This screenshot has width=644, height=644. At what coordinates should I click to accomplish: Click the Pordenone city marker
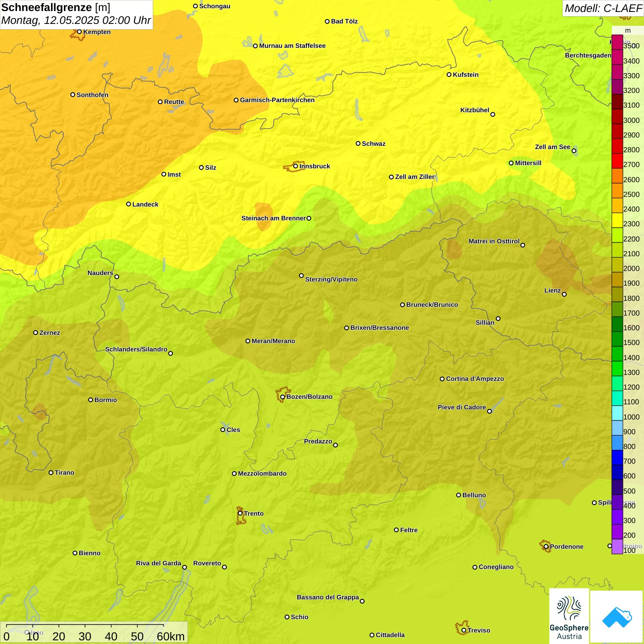[x=546, y=546]
